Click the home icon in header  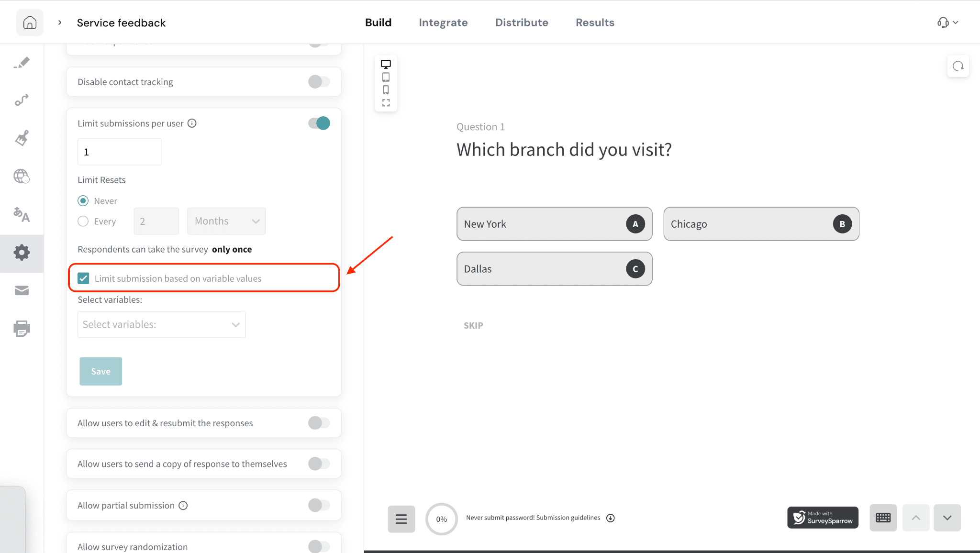(x=30, y=22)
